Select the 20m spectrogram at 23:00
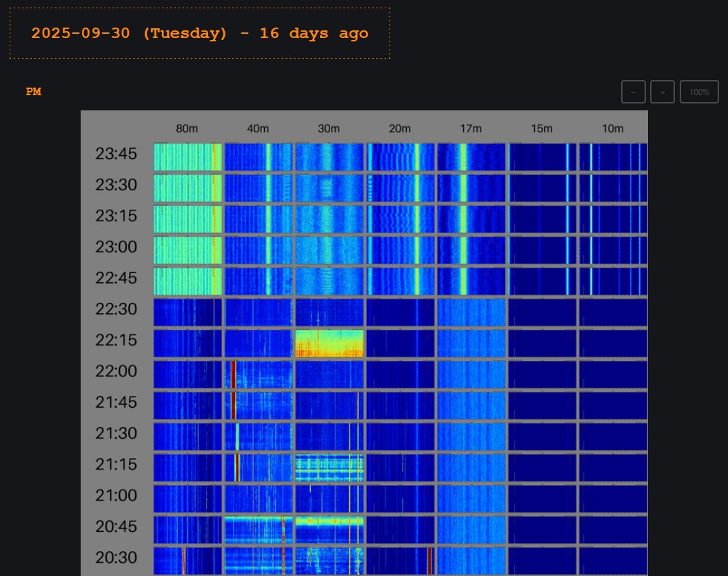 tap(401, 250)
